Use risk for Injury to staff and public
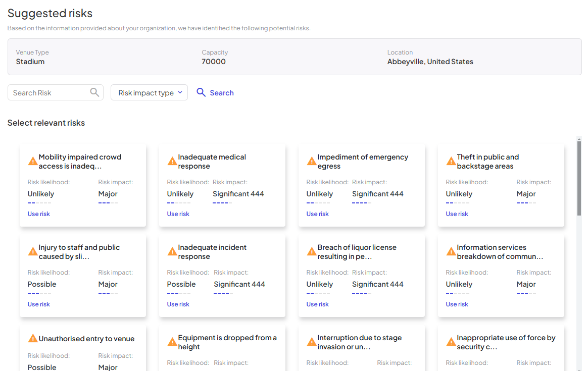 pyautogui.click(x=38, y=304)
